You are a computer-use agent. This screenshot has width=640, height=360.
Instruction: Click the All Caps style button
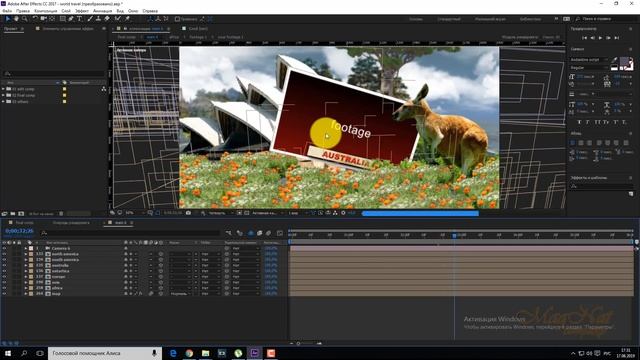[597, 122]
